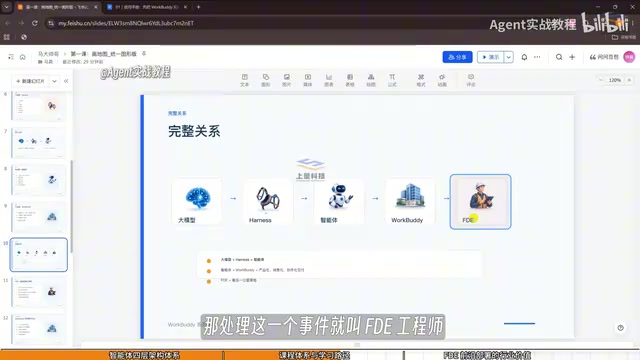Click the 马大帅哥 breadcrumb link
640x360 pixels.
49,54
